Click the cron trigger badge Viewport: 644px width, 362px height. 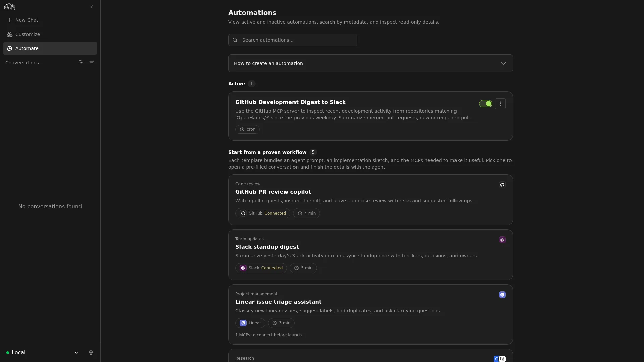pyautogui.click(x=247, y=129)
